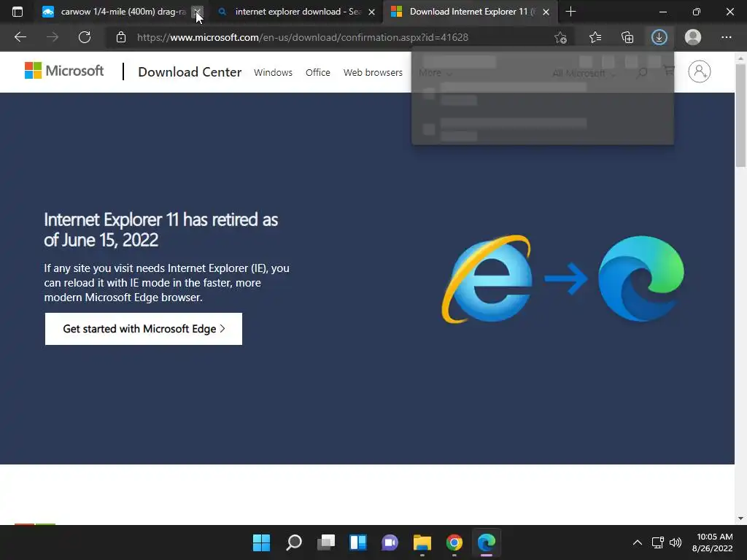Open the Web browsers navigation link
This screenshot has width=747, height=560.
373,72
